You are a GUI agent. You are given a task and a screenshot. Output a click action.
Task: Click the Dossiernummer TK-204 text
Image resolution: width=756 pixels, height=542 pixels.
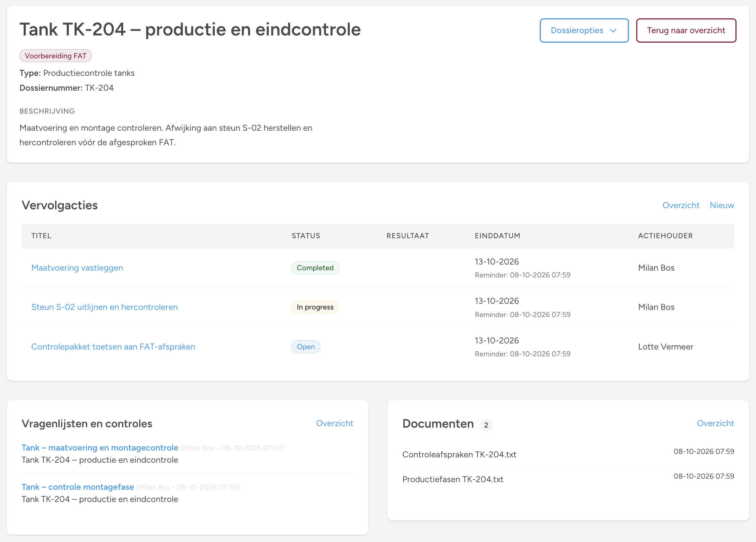tap(67, 88)
